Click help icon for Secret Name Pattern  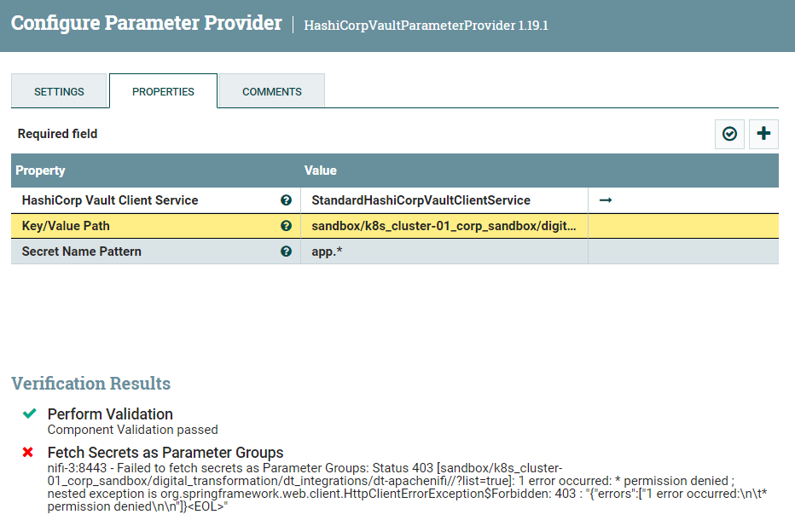tap(287, 252)
